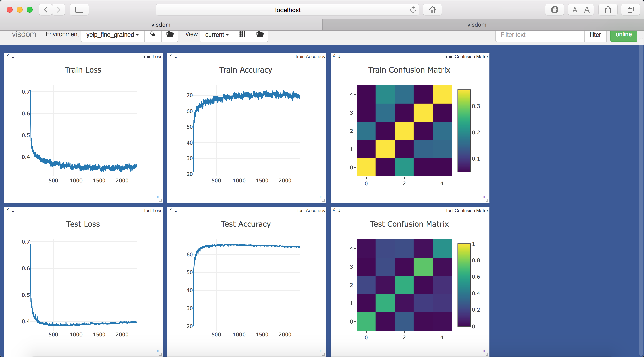The height and width of the screenshot is (357, 644).
Task: Click the repack grid icon
Action: [x=242, y=34]
